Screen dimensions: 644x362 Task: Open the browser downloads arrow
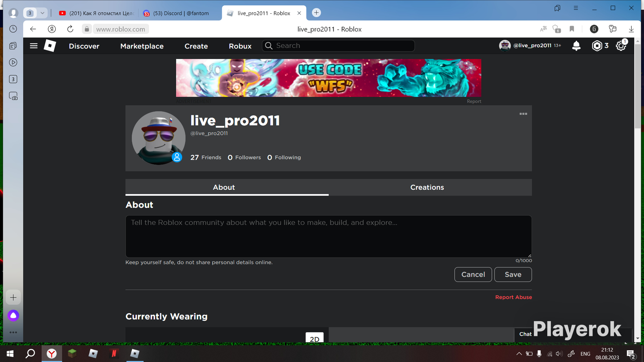click(631, 29)
